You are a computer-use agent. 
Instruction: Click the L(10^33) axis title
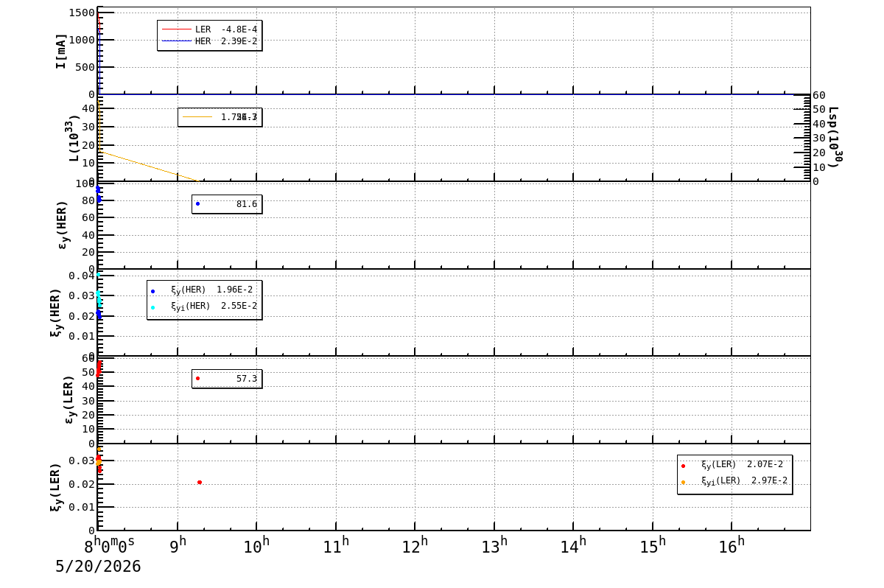[x=74, y=138]
